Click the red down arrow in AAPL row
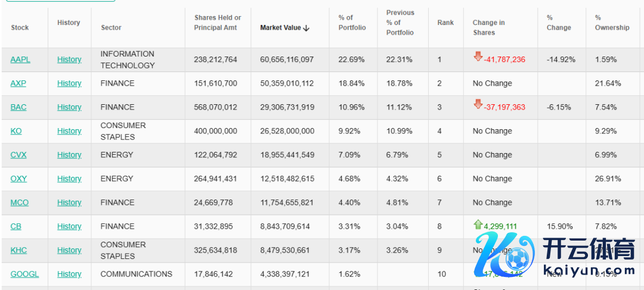The image size is (644, 290). (x=478, y=57)
